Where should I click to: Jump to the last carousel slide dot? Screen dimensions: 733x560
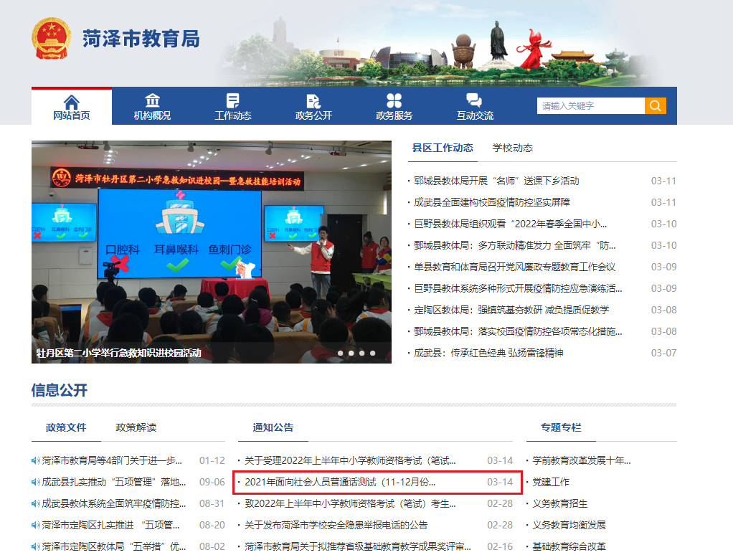[x=373, y=353]
